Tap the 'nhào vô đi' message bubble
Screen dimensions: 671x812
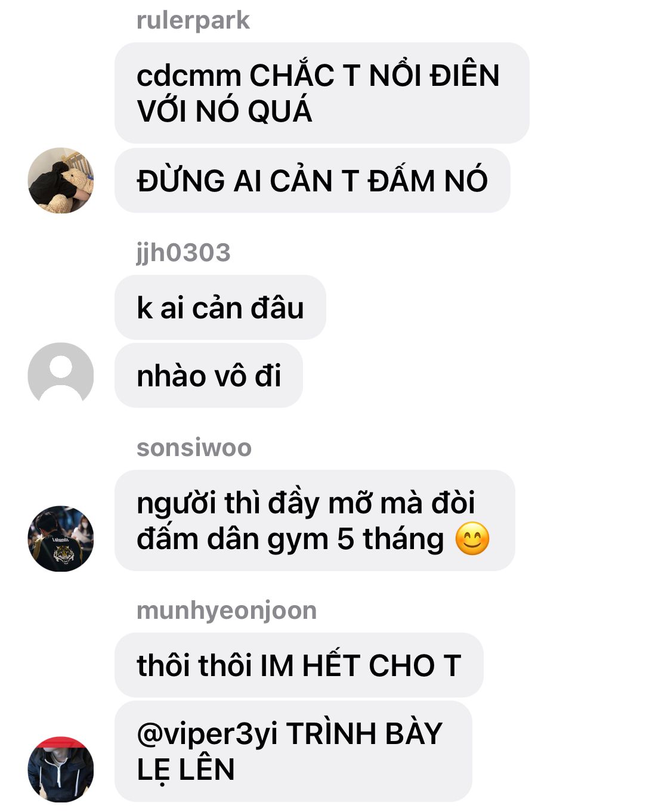(209, 376)
